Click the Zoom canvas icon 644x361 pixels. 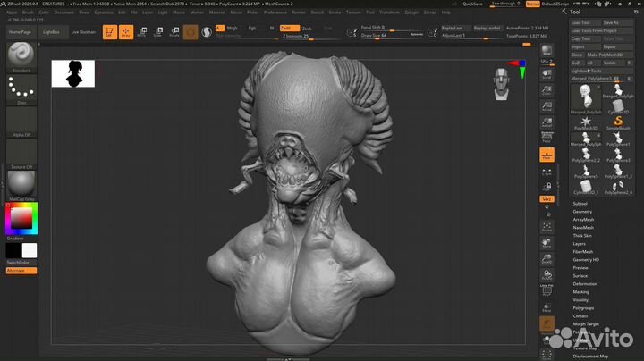tap(547, 90)
